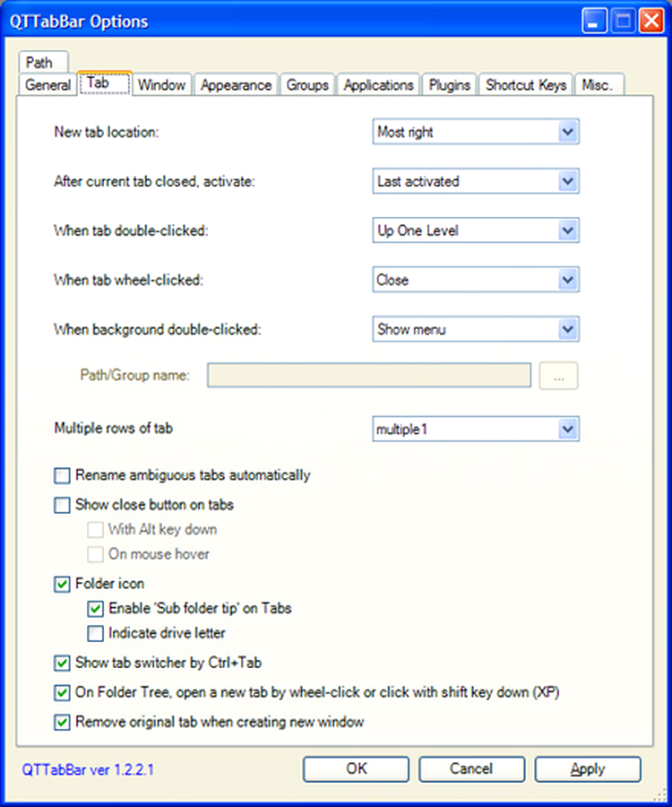Enable Indicate drive letter
This screenshot has width=672, height=807.
pos(95,634)
